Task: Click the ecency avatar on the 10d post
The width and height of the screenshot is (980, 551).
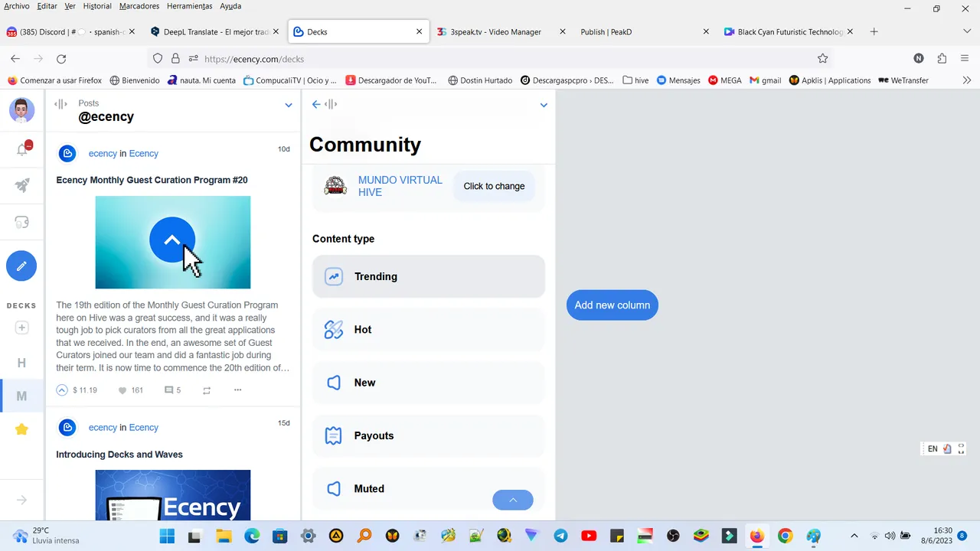Action: [x=67, y=154]
